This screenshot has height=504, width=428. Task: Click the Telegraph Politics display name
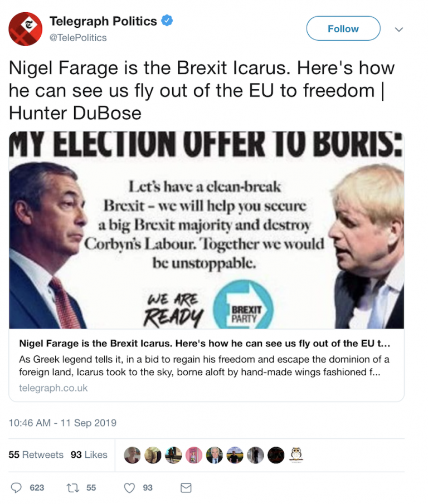(x=103, y=21)
